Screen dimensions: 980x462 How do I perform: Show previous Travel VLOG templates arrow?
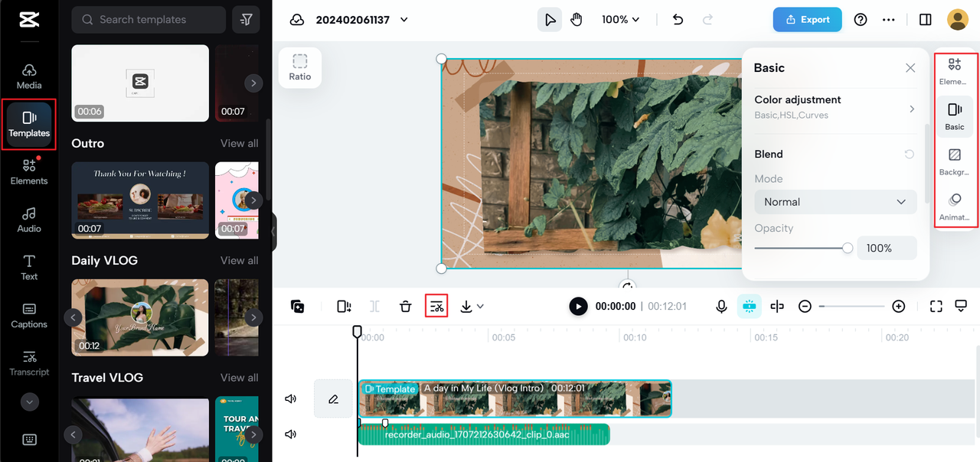click(73, 434)
